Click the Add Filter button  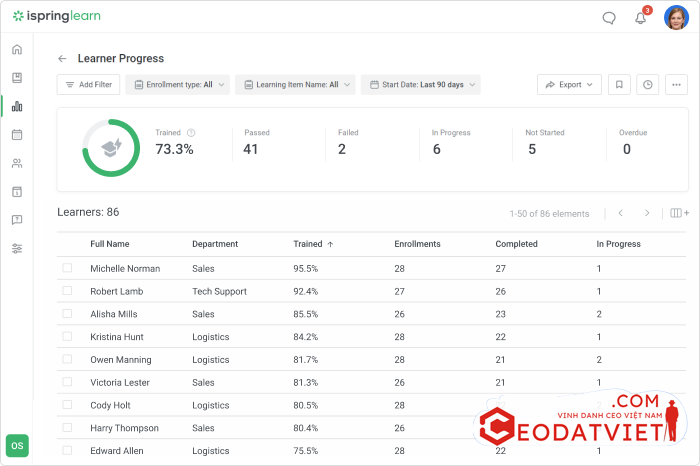pyautogui.click(x=88, y=84)
